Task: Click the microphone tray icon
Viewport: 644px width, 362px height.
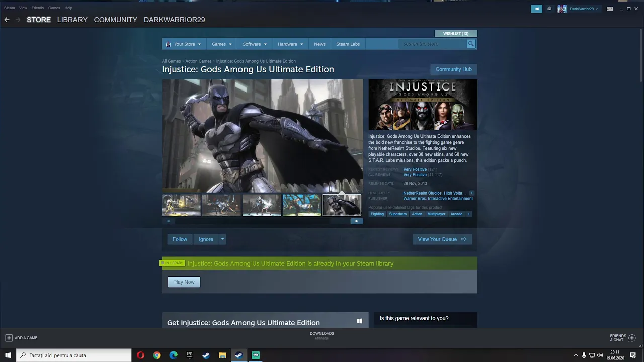Action: pyautogui.click(x=584, y=355)
